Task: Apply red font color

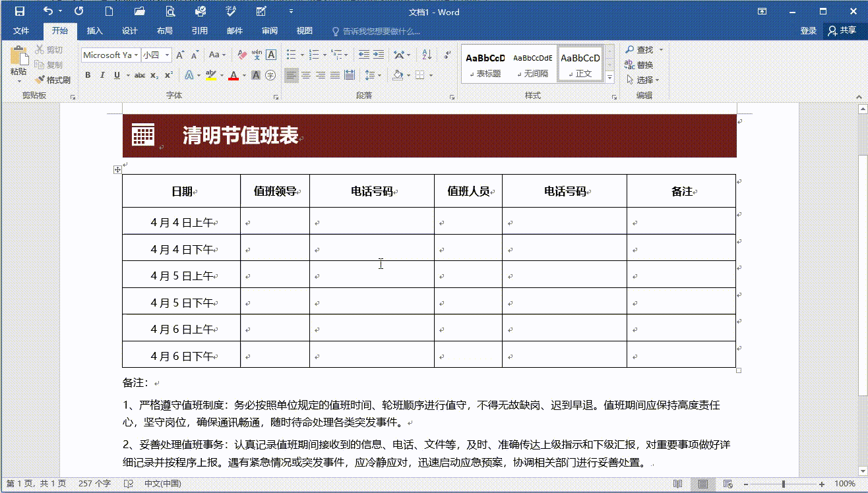Action: click(x=233, y=75)
